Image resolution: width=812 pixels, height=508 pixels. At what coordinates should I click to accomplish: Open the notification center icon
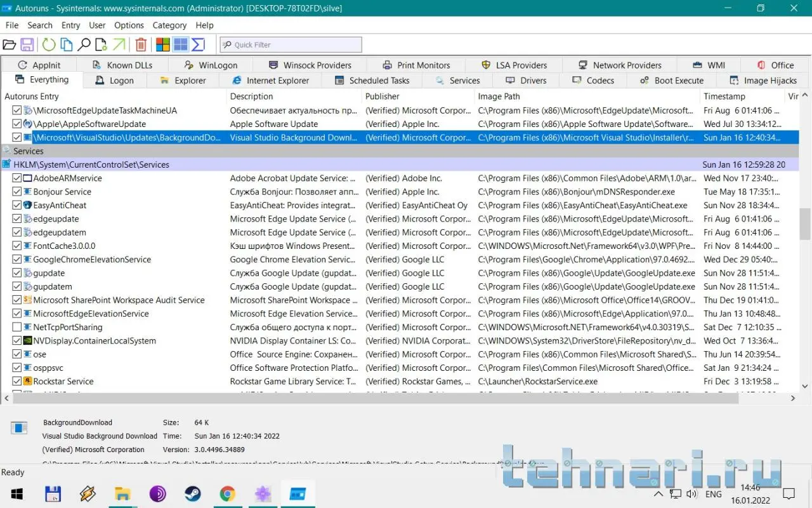[789, 494]
